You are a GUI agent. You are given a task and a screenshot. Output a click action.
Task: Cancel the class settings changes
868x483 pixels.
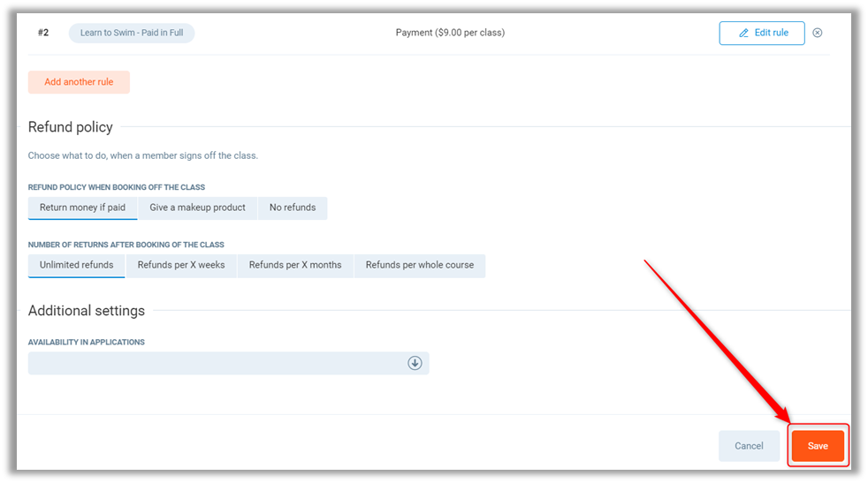[749, 446]
